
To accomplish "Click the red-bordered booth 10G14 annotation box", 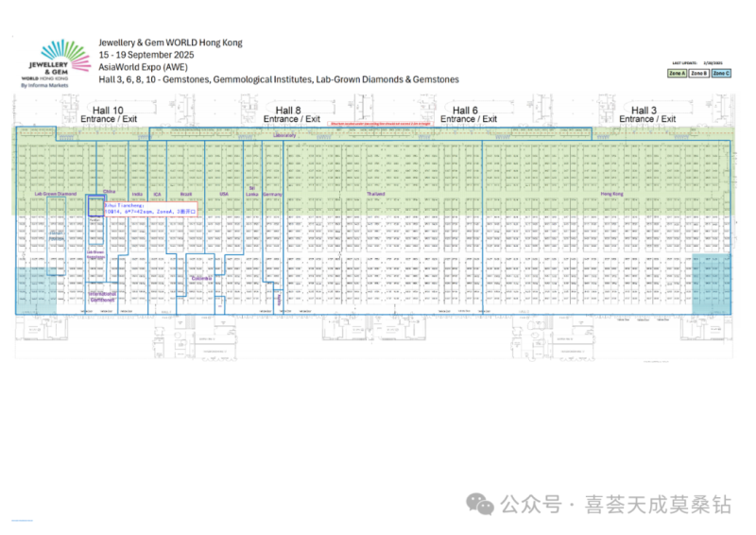I will (150, 209).
